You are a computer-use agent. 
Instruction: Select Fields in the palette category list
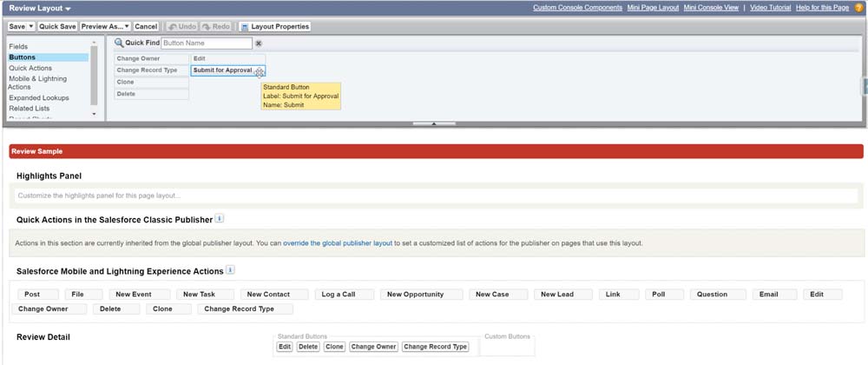(x=18, y=47)
